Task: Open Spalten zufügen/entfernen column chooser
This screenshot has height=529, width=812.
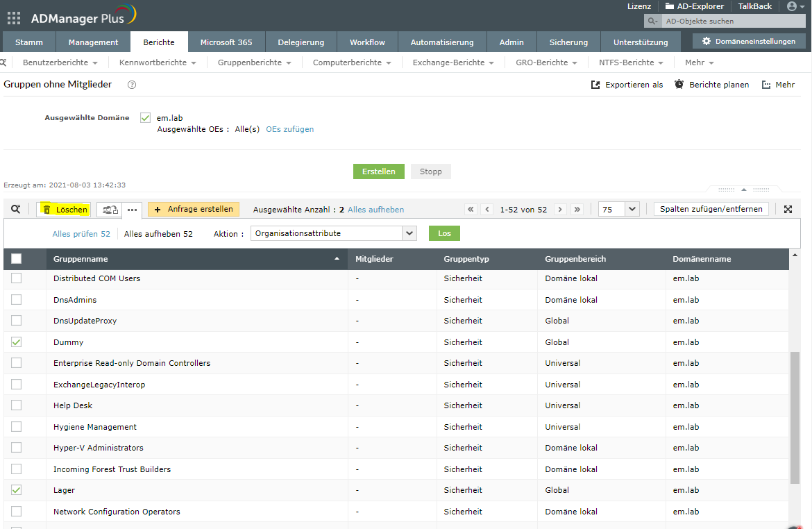Action: click(x=711, y=209)
